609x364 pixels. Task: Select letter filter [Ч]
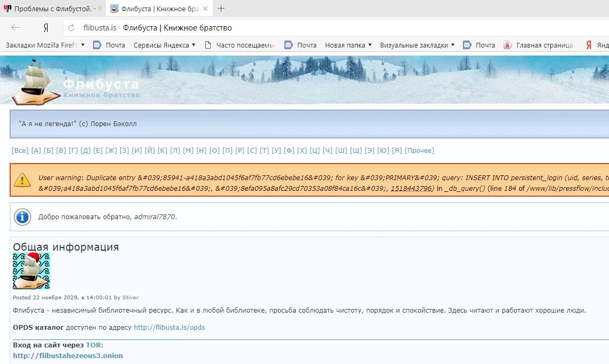(327, 150)
